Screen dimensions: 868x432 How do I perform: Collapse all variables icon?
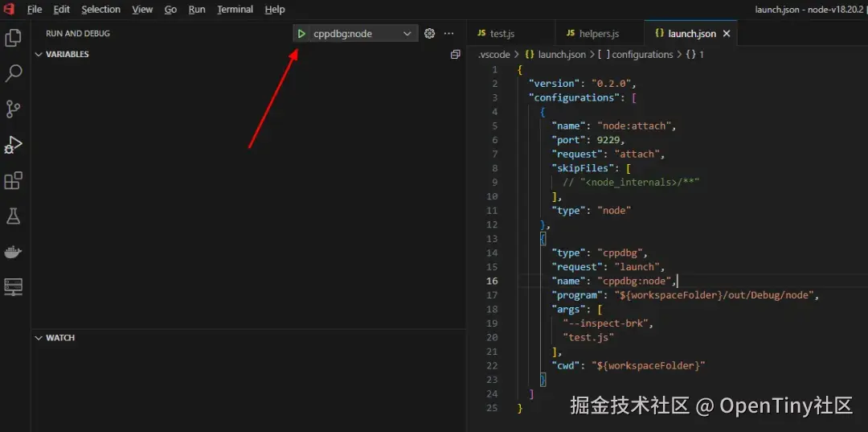[x=455, y=54]
